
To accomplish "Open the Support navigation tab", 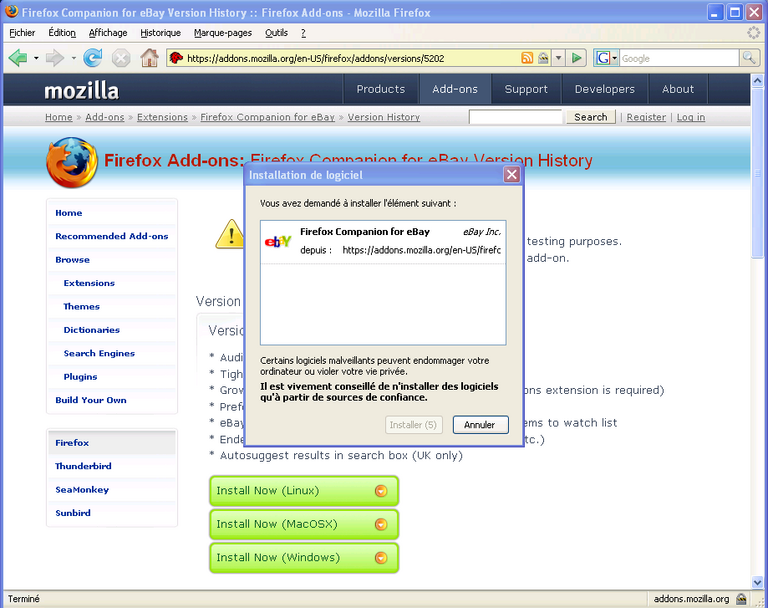I will coord(526,89).
